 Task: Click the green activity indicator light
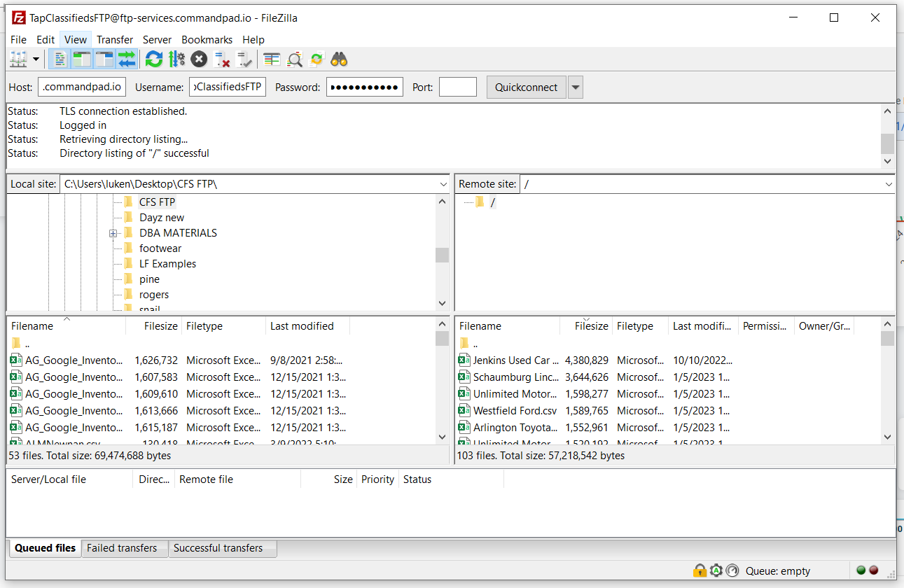861,570
